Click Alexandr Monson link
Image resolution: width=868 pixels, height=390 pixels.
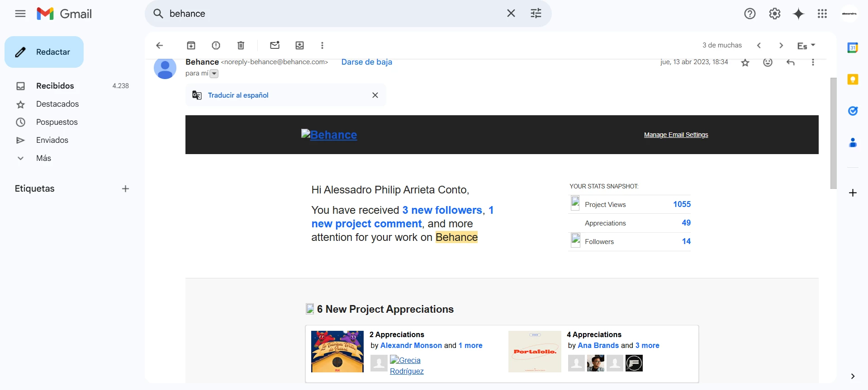(x=411, y=345)
